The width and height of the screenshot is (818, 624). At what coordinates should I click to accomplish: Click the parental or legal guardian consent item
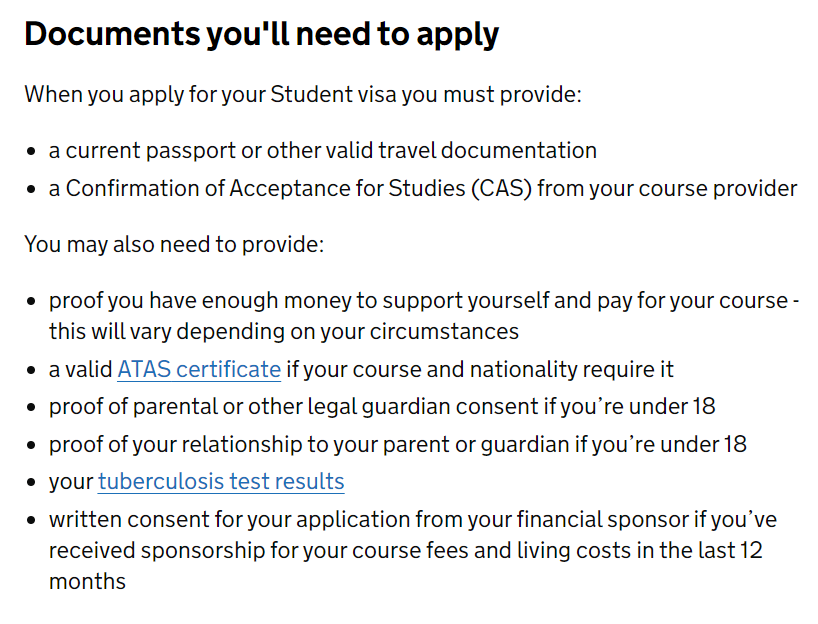click(382, 406)
